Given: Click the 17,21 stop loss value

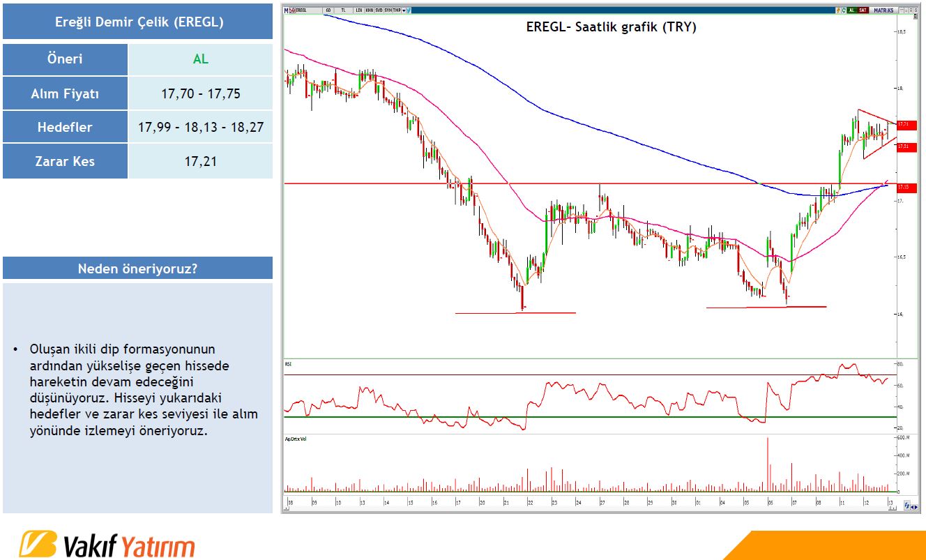Looking at the screenshot, I should point(201,161).
